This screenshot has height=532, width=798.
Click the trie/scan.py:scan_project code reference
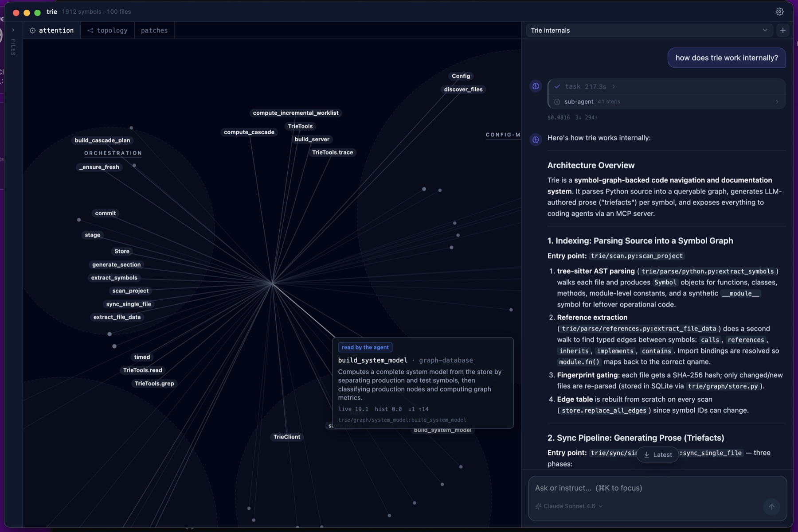pos(637,256)
